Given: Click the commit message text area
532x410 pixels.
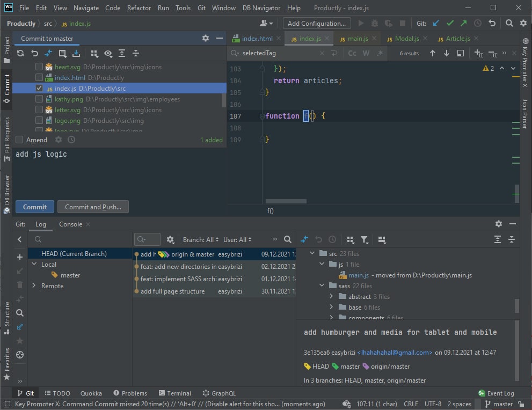Looking at the screenshot, I should (118, 172).
